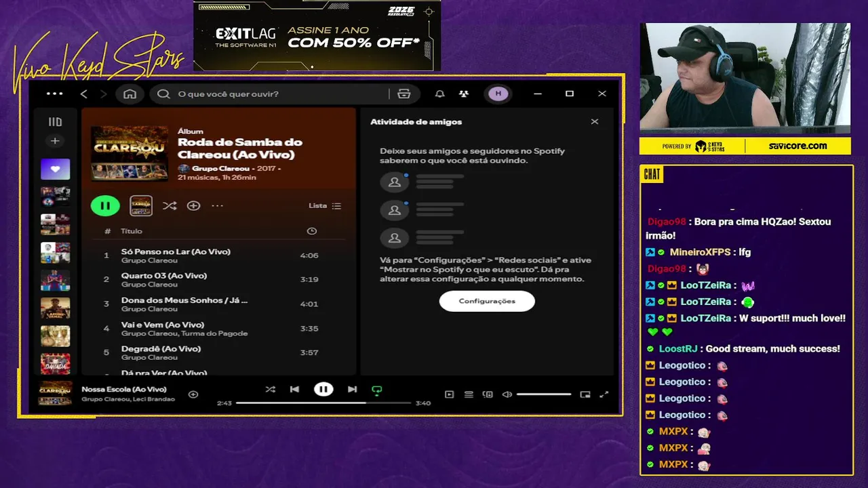This screenshot has height=488, width=868.
Task: Open the Turma do Pagode artist link
Action: [x=214, y=333]
